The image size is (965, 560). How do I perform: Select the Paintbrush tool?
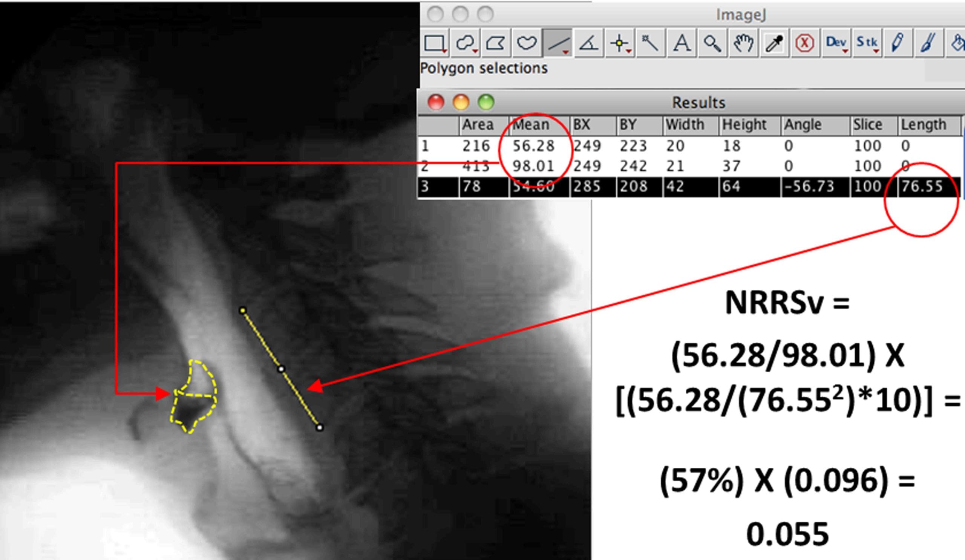pos(928,43)
